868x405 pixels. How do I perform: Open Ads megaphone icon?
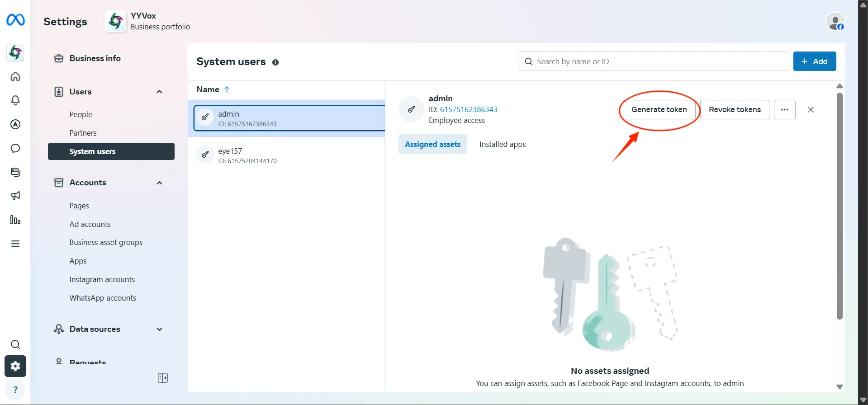15,196
